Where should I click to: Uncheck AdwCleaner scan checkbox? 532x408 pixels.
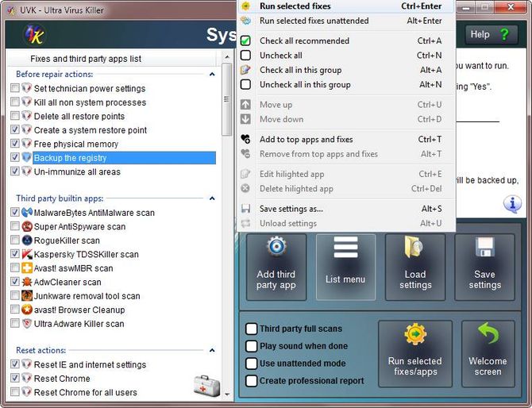pos(15,282)
